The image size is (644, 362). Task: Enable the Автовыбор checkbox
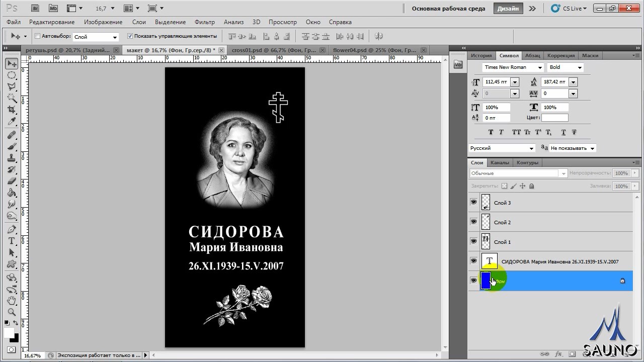point(37,36)
